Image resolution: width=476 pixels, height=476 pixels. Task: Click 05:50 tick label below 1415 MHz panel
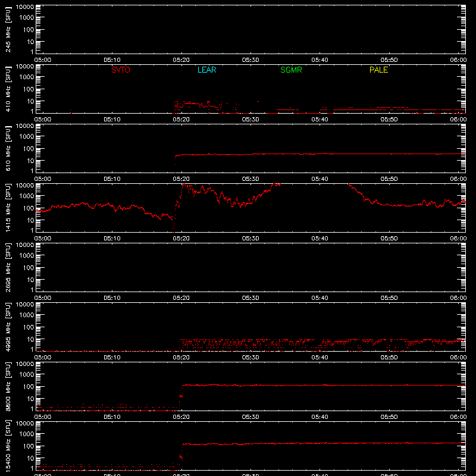tap(389, 239)
